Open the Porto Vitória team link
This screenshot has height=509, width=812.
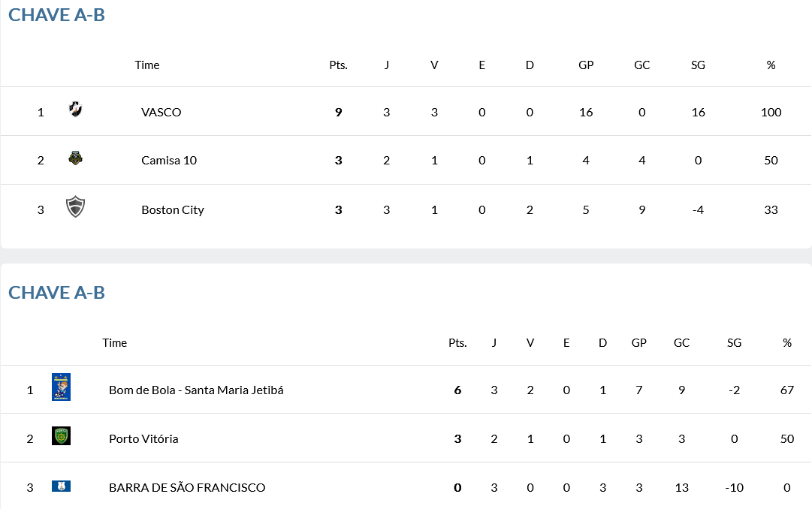(x=143, y=438)
